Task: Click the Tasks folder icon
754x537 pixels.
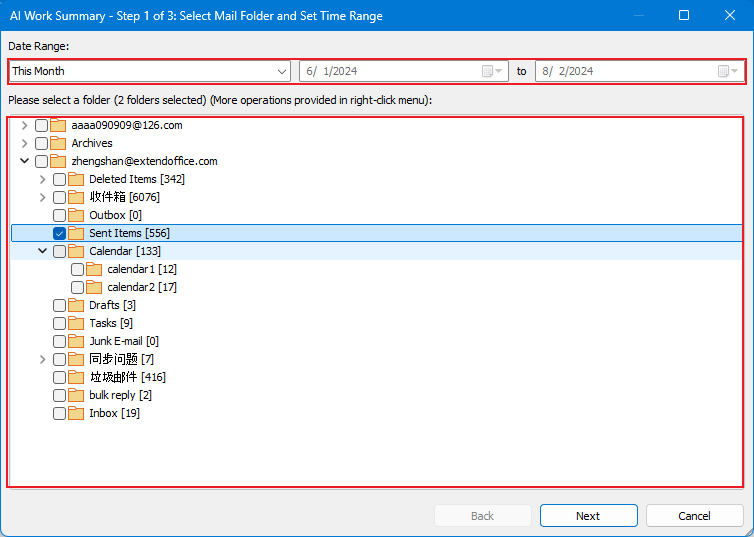Action: pyautogui.click(x=77, y=323)
